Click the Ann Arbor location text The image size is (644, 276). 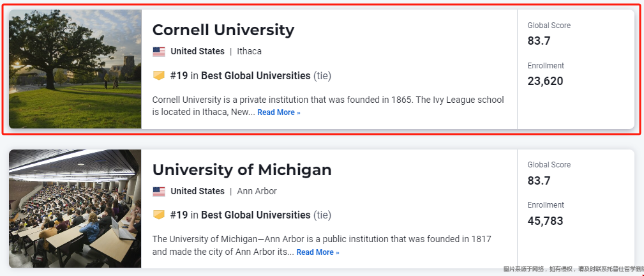click(x=257, y=191)
